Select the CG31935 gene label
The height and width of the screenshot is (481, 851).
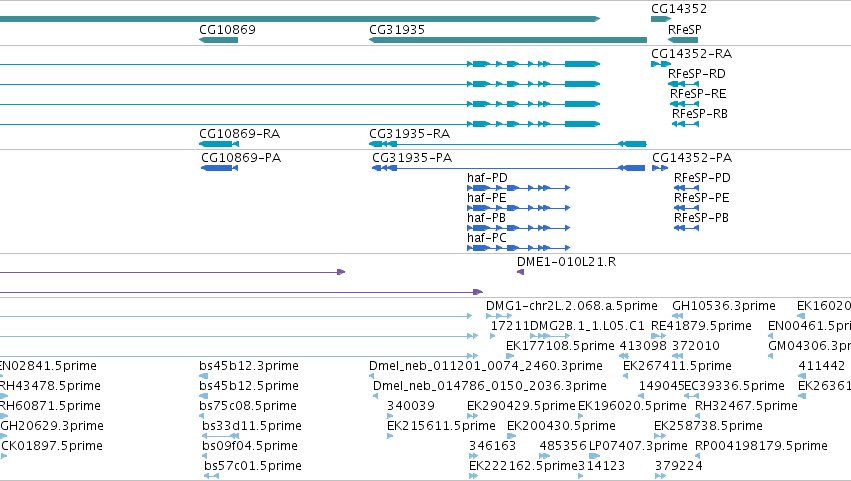397,30
